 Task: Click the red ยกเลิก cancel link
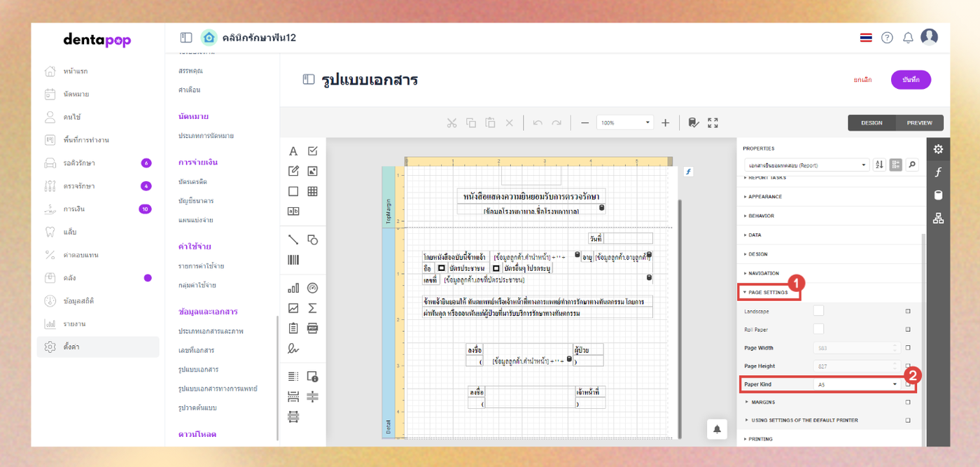point(862,80)
